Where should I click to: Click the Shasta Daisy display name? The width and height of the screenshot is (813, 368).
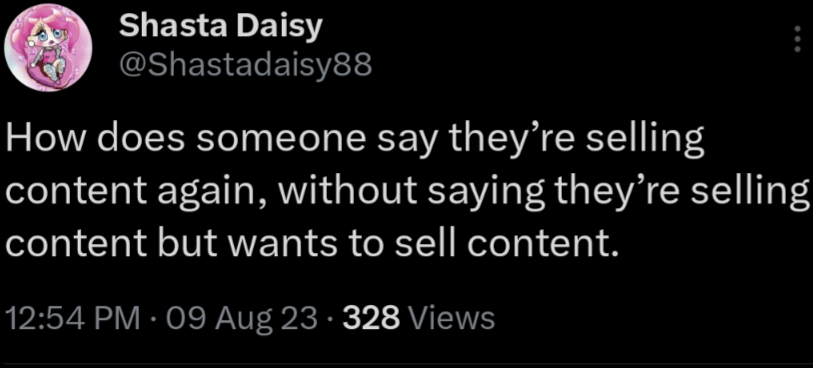221,26
